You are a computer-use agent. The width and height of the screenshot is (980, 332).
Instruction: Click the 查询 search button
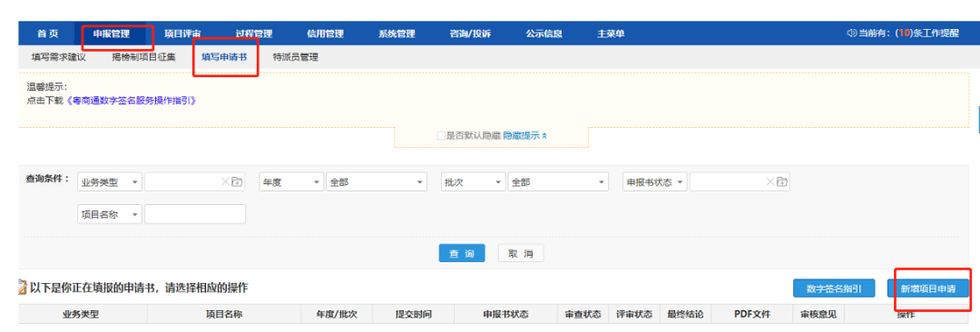coord(462,253)
